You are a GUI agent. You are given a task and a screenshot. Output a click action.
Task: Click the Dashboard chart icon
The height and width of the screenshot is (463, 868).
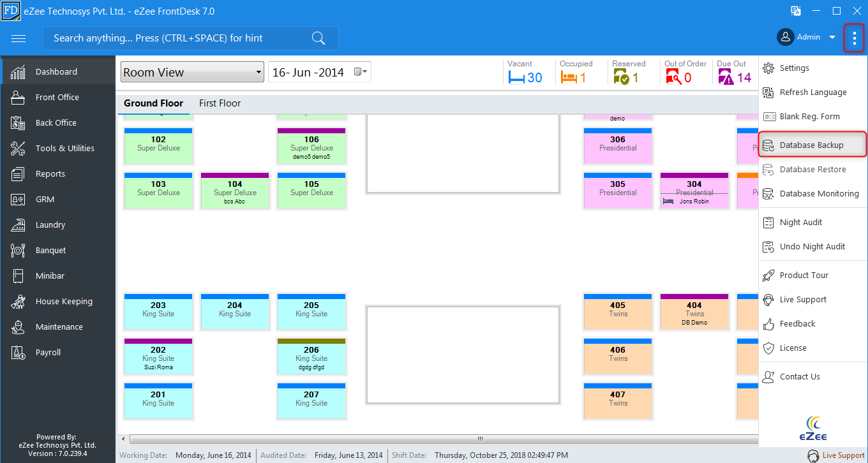18,71
